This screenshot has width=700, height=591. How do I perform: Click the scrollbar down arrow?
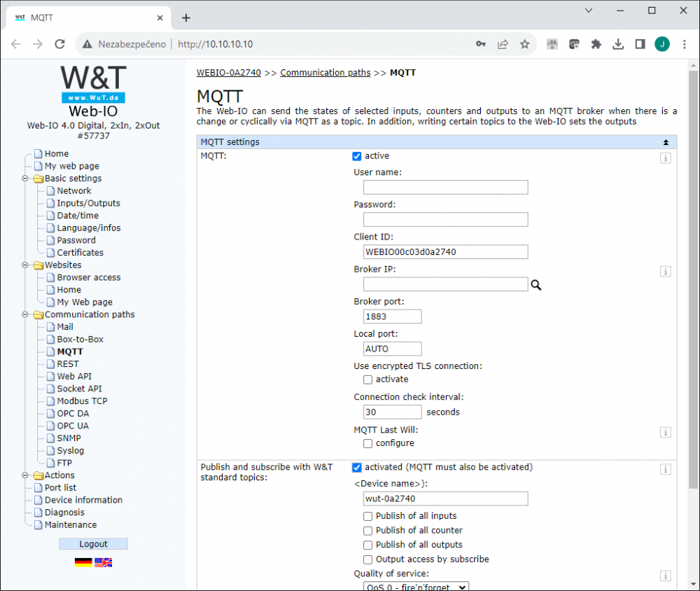pos(693,584)
